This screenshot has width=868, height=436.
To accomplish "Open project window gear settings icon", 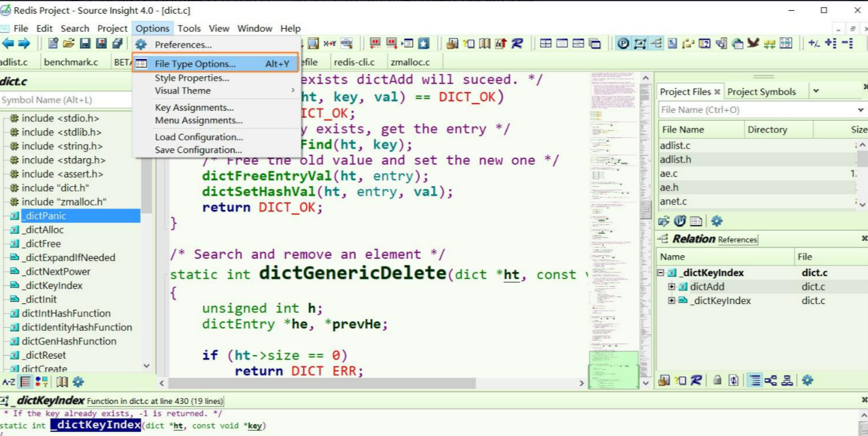I will 717,221.
